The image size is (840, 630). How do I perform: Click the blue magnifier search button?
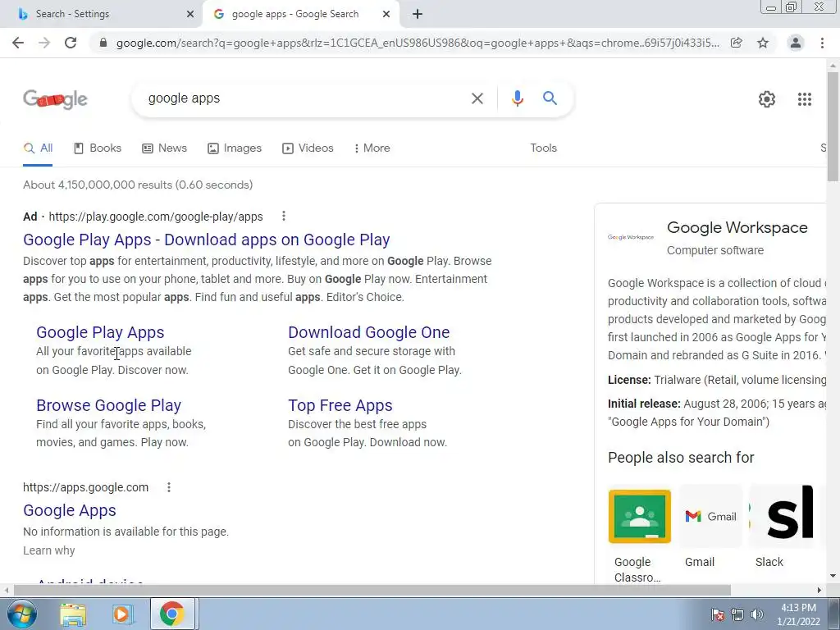(550, 98)
